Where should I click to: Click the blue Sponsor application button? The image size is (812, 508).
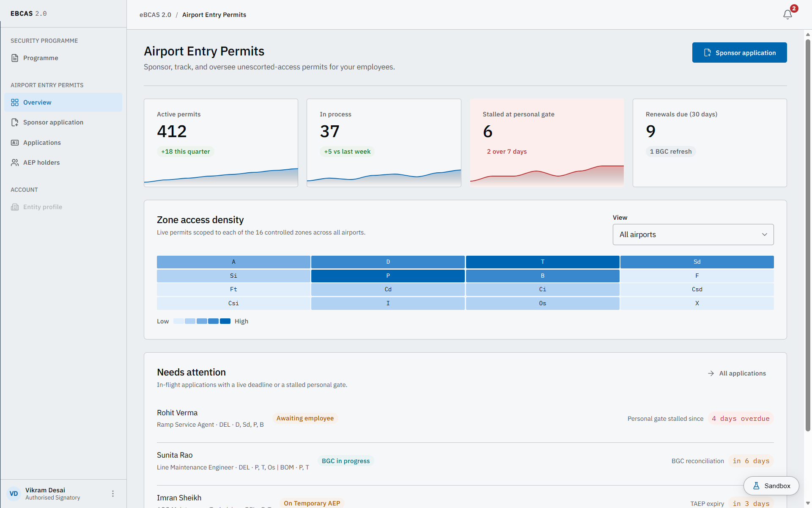739,52
